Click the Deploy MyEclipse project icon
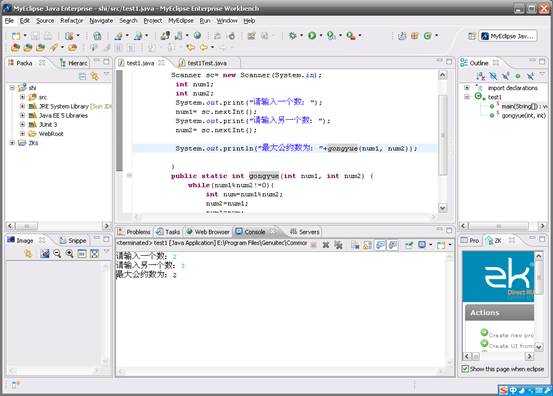 (x=165, y=36)
